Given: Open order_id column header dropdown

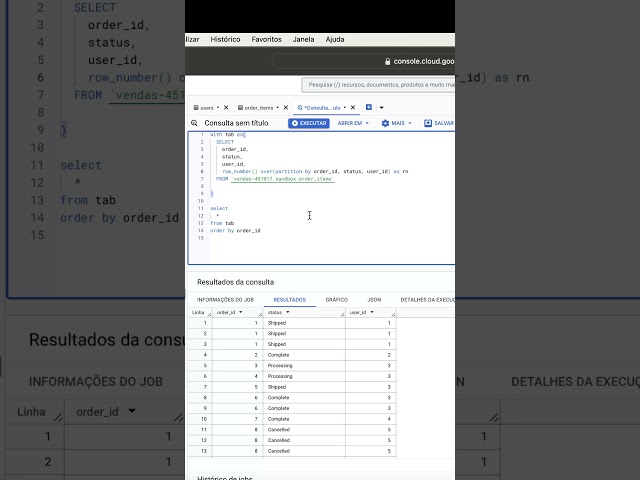Looking at the screenshot, I should point(240,312).
